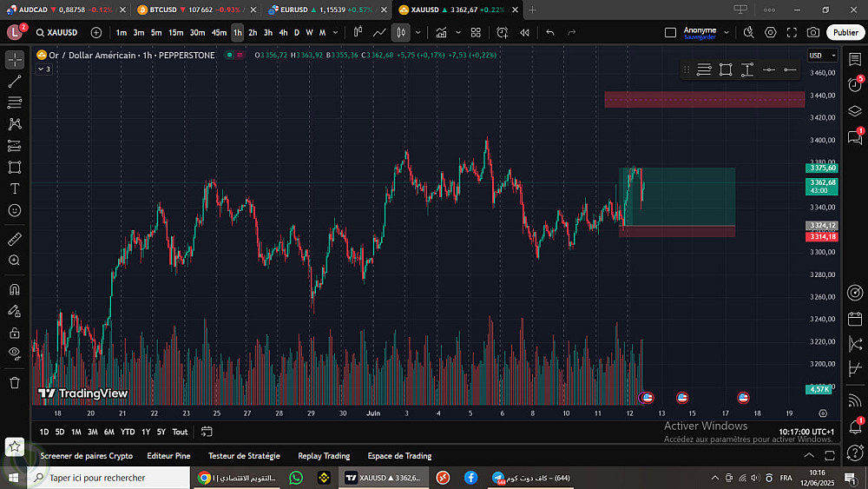Open the USD currency dropdown
Screen dimensions: 868x489
click(818, 56)
